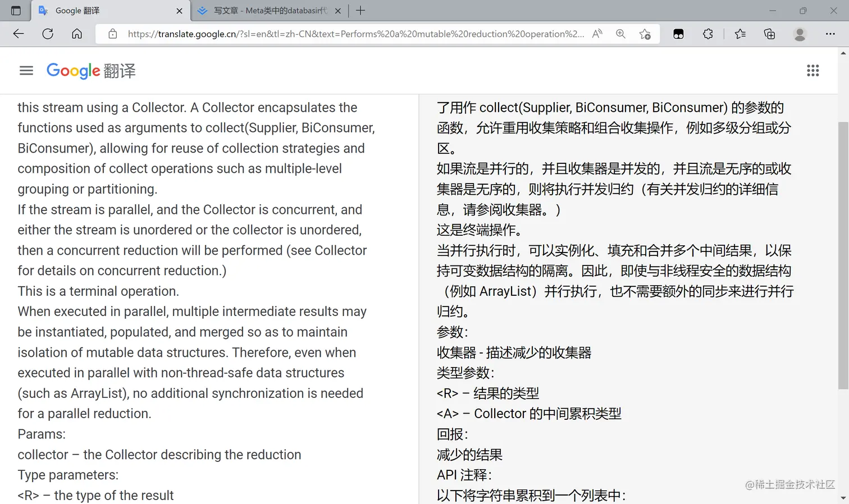
Task: Click source line 'Type parameters:'
Action: [68, 475]
